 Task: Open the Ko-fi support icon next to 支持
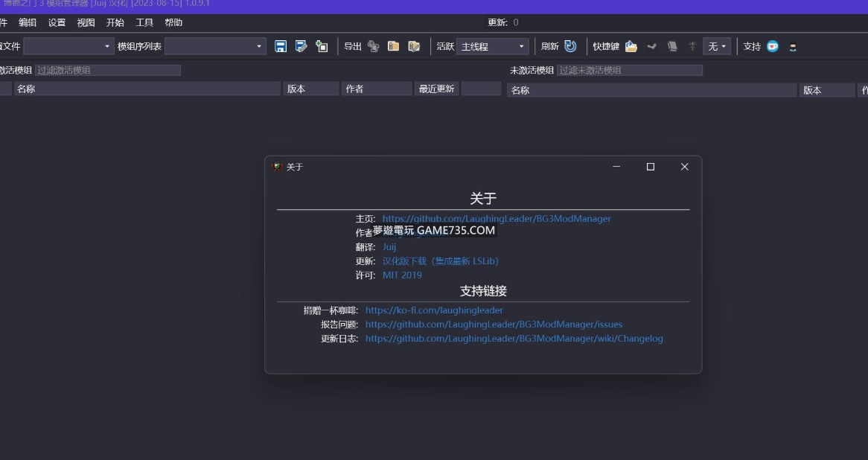click(773, 46)
